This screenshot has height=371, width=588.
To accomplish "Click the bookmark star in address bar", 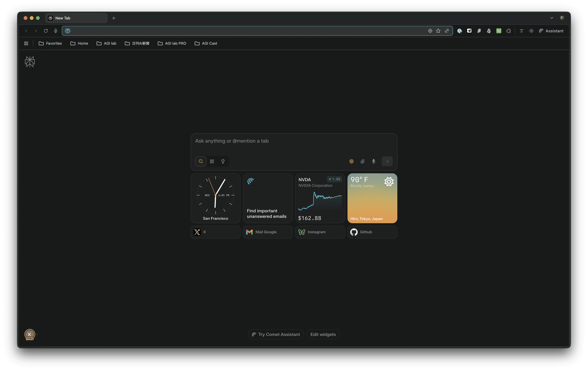I will (x=438, y=31).
